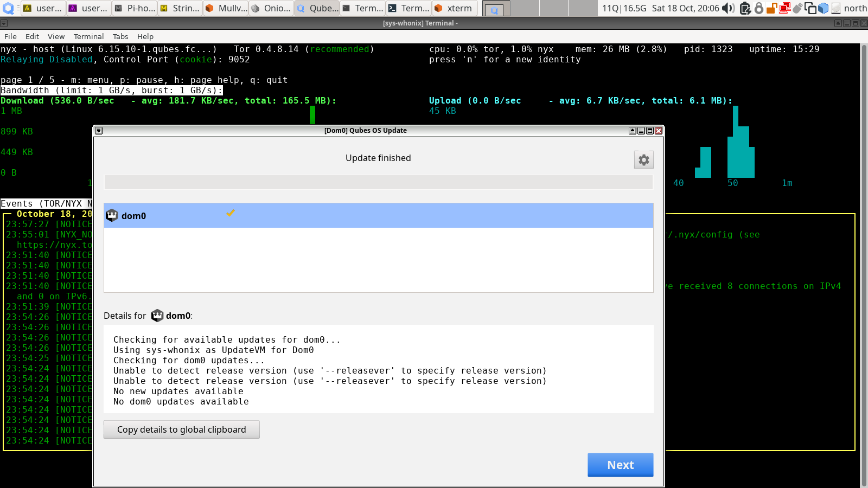
Task: Open the Qubes clipboard tray icon
Action: pos(810,8)
